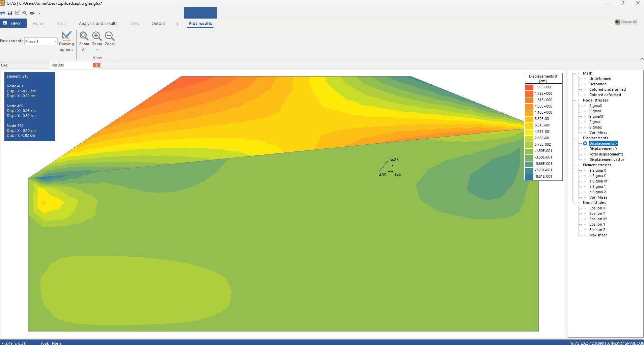Click the save icon in quick access toolbar

10,13
